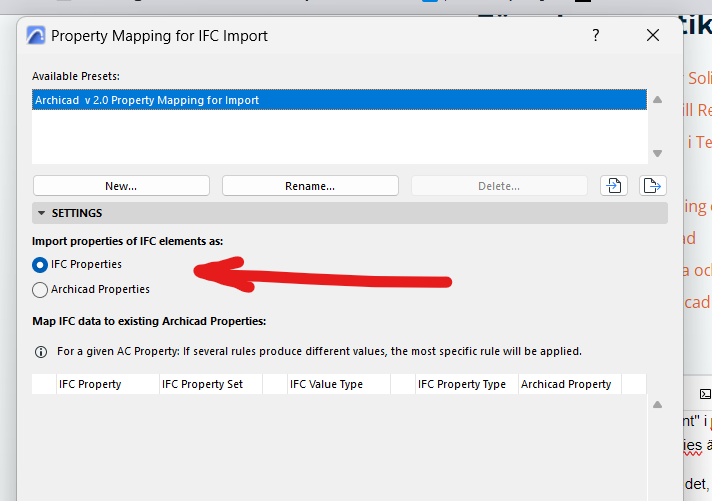Click the import presets icon button
712x501 pixels.
coord(612,186)
